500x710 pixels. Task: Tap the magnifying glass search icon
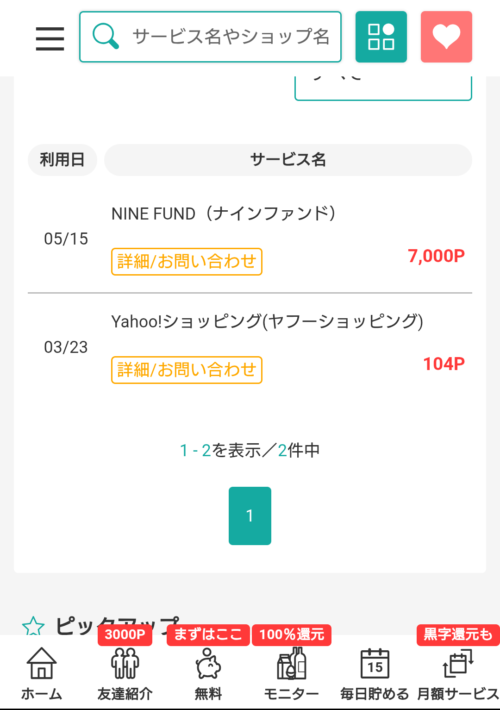click(106, 37)
